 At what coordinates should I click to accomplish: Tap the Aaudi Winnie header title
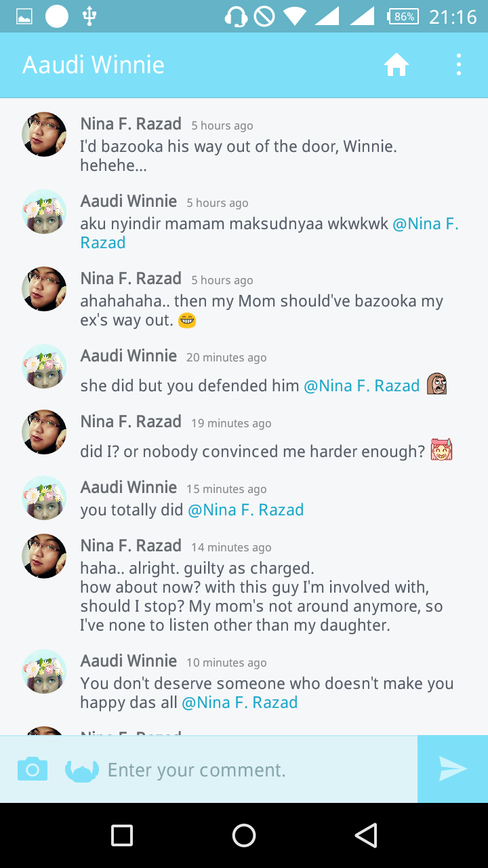point(94,65)
